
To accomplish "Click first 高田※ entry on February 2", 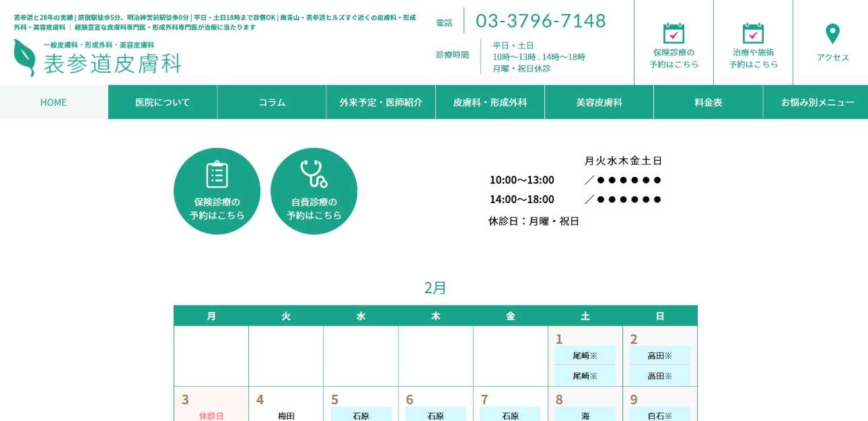I will coord(660,355).
